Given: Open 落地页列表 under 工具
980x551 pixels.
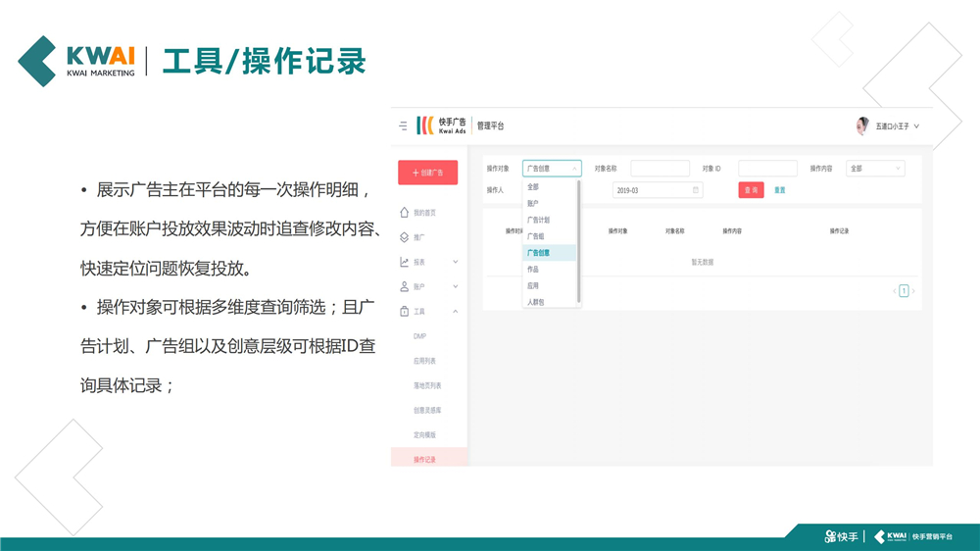Looking at the screenshot, I should coord(427,386).
